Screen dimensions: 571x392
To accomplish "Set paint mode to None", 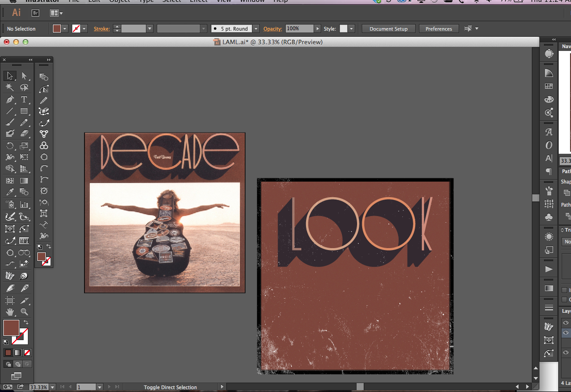I will (x=27, y=352).
